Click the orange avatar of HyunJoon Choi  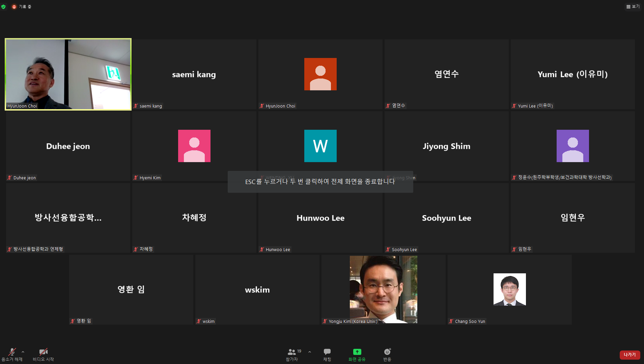[x=320, y=74]
